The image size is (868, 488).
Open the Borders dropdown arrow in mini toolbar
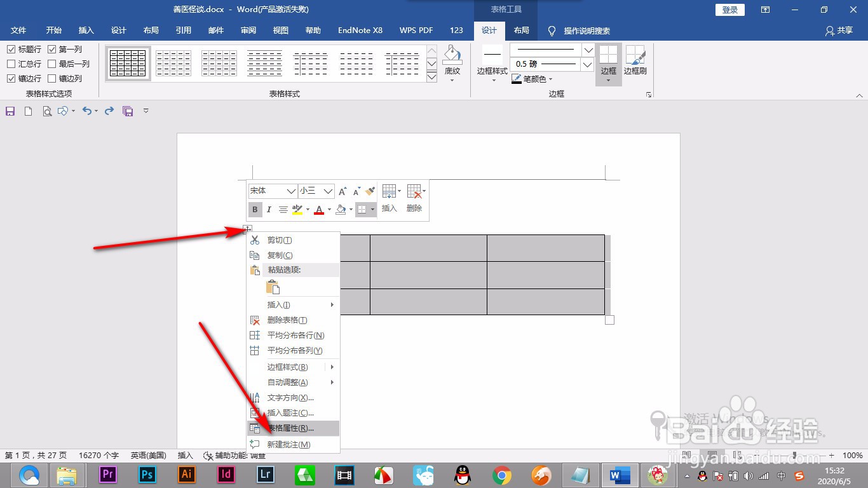tap(372, 209)
